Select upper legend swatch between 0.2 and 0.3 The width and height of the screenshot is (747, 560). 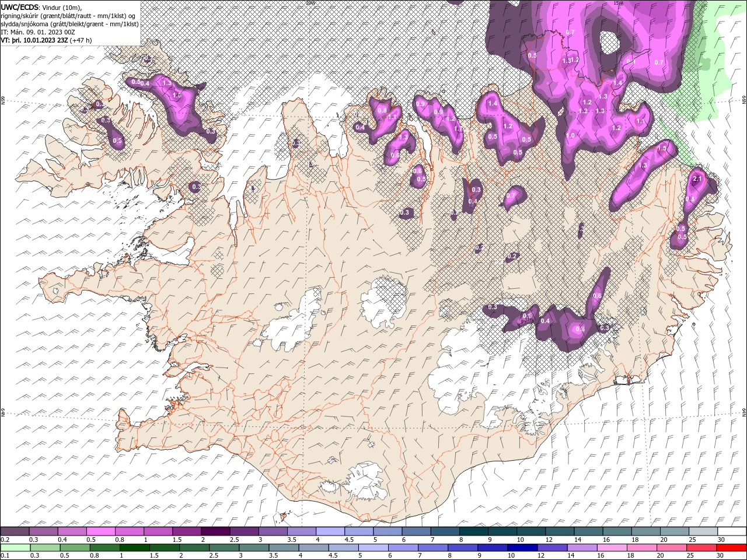(x=15, y=531)
